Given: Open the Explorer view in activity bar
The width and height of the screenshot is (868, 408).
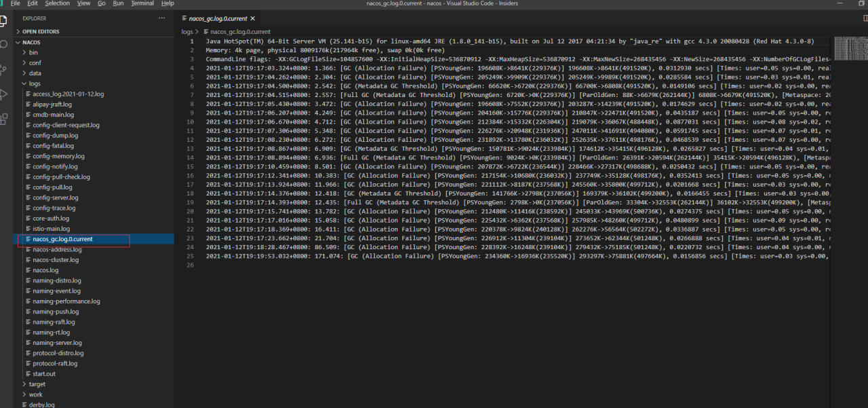Looking at the screenshot, I should click(3, 20).
